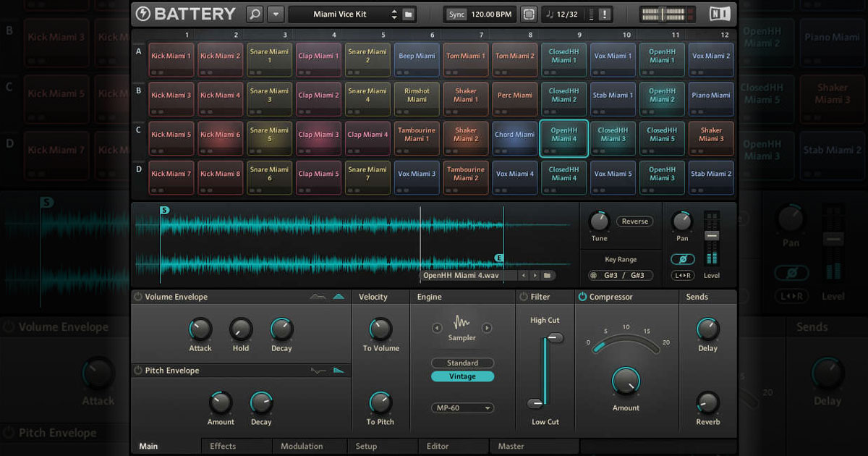Click the phase invert icon under Pan
Screen dimensions: 868x456
(x=682, y=259)
